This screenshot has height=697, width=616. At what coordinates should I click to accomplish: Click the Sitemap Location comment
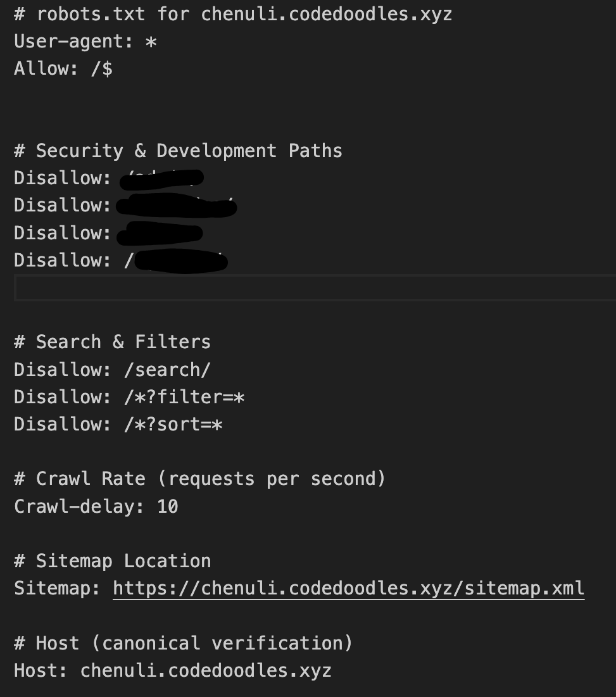point(112,561)
